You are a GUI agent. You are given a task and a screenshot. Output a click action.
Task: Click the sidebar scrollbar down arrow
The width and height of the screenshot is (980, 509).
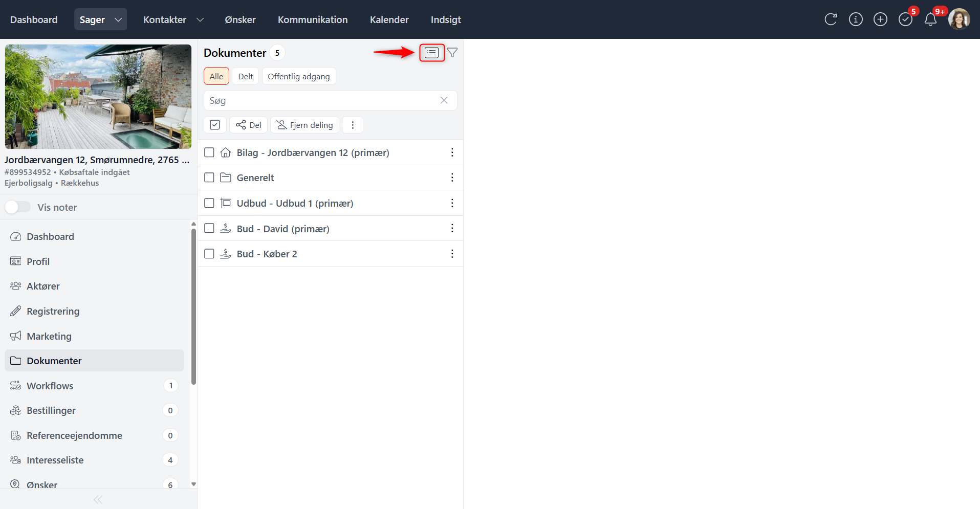[193, 484]
